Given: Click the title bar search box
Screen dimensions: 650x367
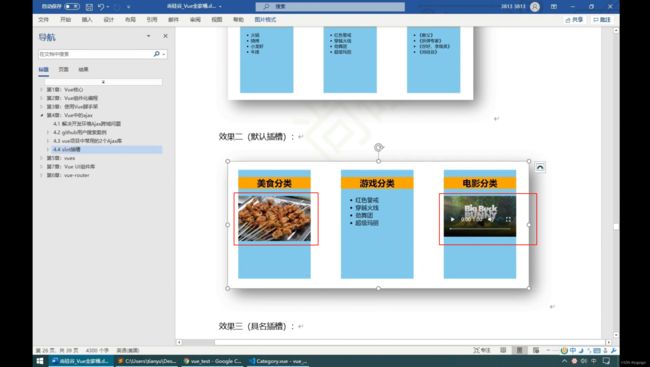Looking at the screenshot, I should [330, 7].
